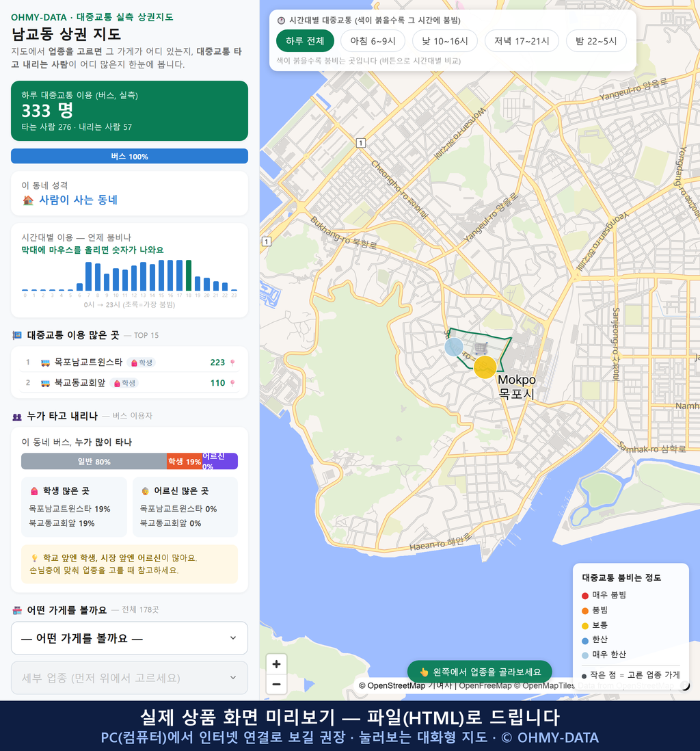Click the bus icon beside 목포남교트윈스타
Image resolution: width=700 pixels, height=751 pixels.
pyautogui.click(x=45, y=363)
